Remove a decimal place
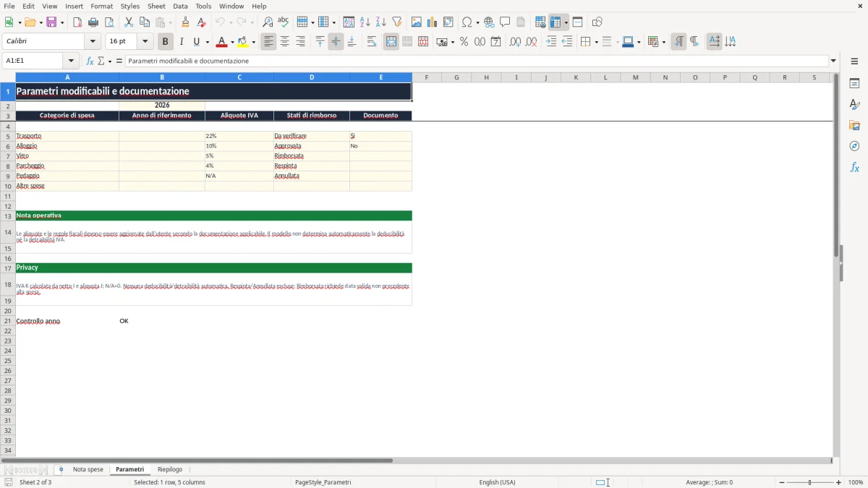 pyautogui.click(x=531, y=42)
